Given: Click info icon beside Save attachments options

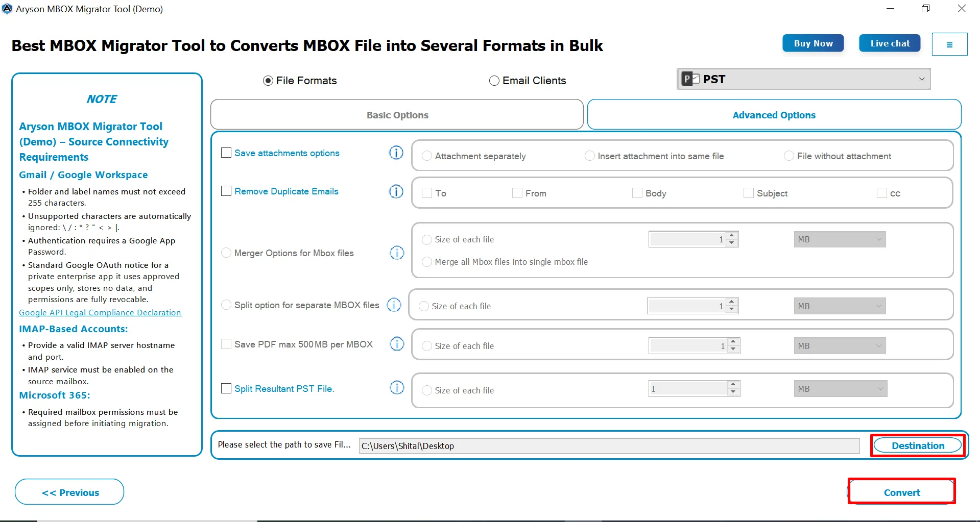Looking at the screenshot, I should [x=396, y=153].
